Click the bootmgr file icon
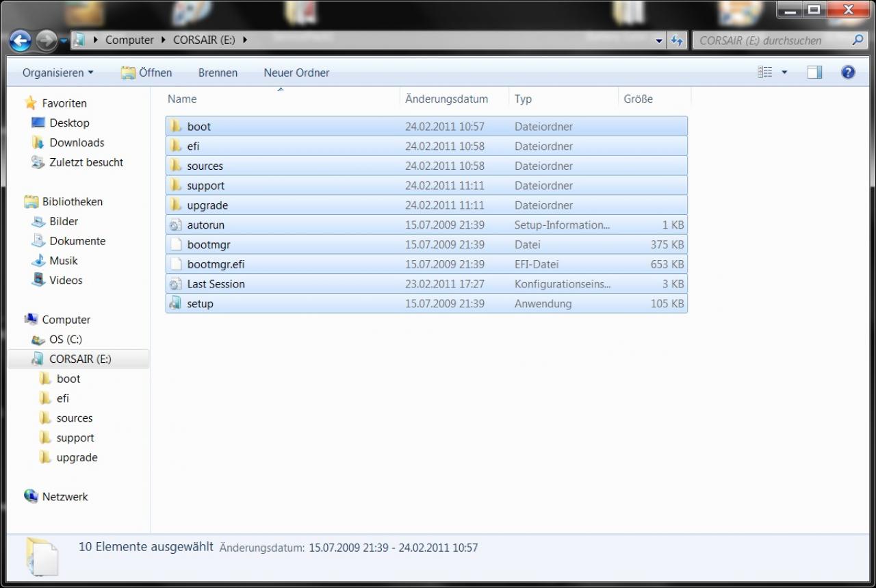The height and width of the screenshot is (588, 876). point(176,245)
